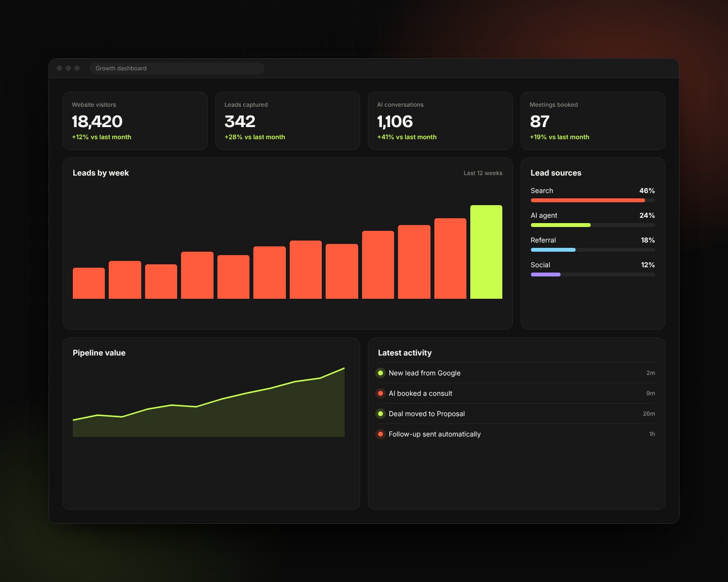Open the Deal moved to Proposal activity
Screen dimensions: 728x582
tap(516, 414)
